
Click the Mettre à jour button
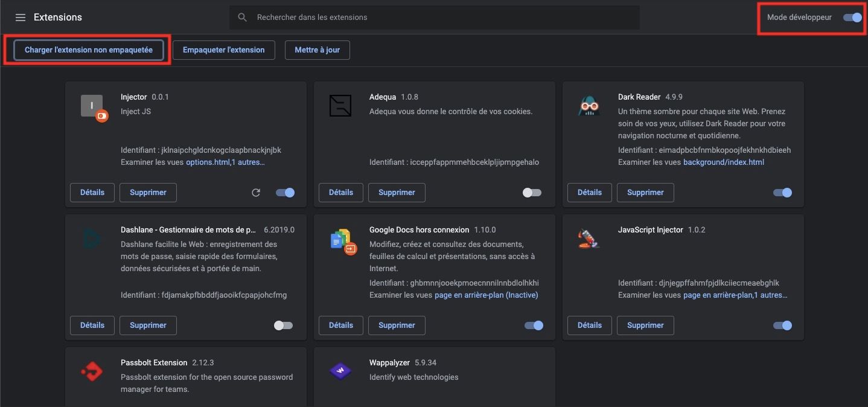(x=318, y=50)
